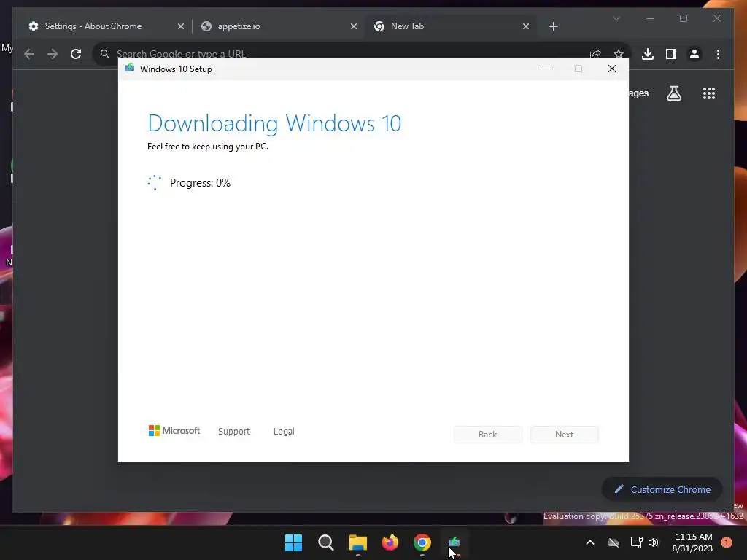This screenshot has height=560, width=747.
Task: Open the Windows Start button
Action: point(293,542)
